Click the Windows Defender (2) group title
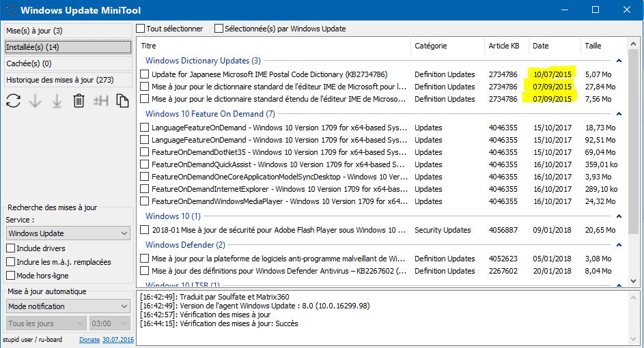 click(x=185, y=245)
